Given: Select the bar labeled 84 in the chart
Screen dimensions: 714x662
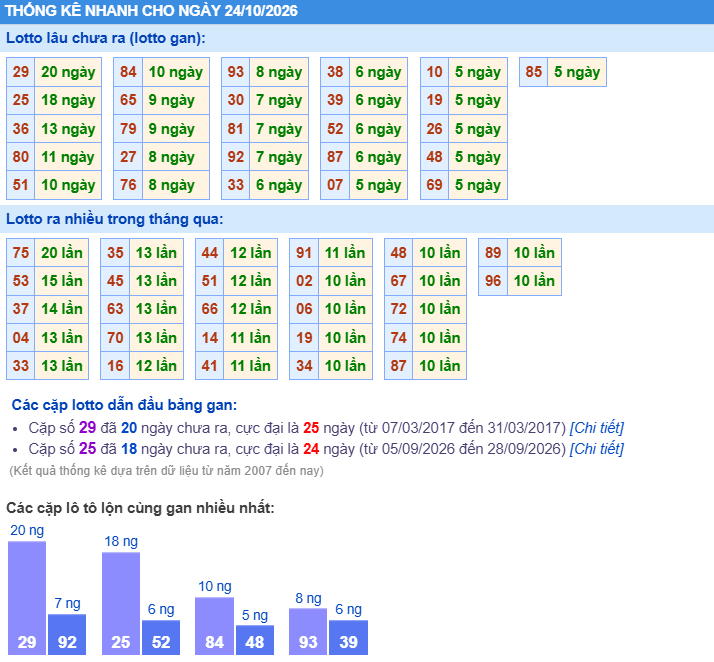Looking at the screenshot, I should pyautogui.click(x=214, y=626).
